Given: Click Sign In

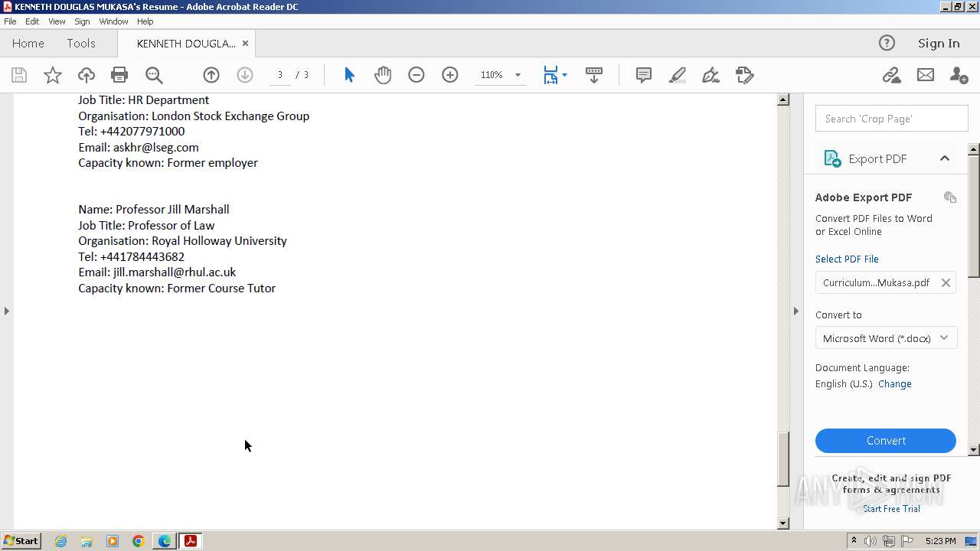Looking at the screenshot, I should (x=939, y=43).
